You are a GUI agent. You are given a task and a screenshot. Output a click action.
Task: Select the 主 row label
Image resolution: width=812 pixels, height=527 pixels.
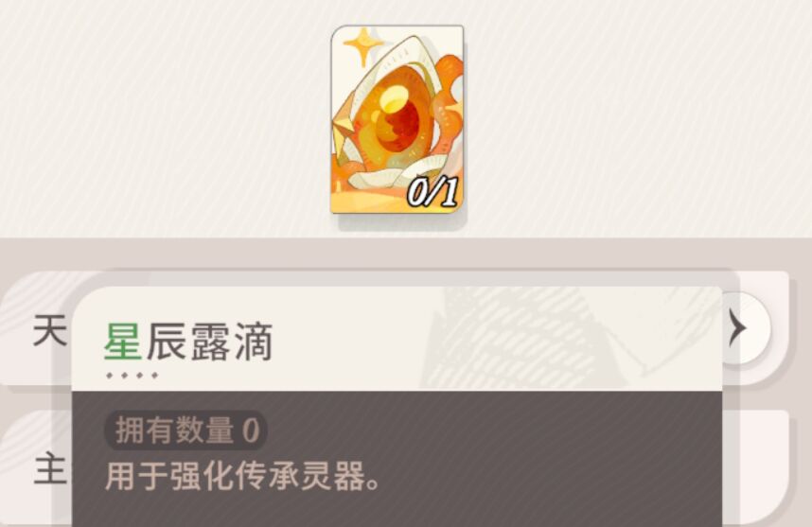50,468
